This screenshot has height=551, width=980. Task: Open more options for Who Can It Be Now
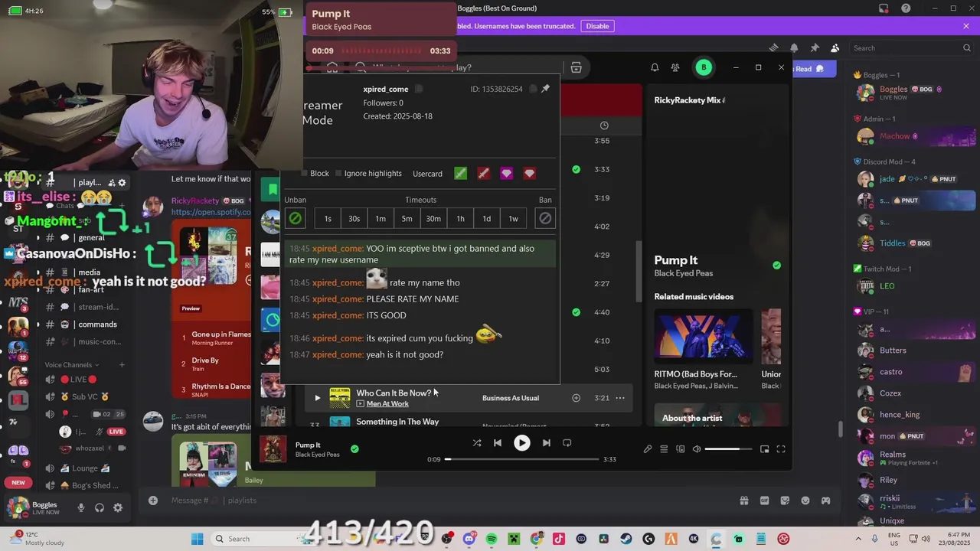pyautogui.click(x=620, y=398)
